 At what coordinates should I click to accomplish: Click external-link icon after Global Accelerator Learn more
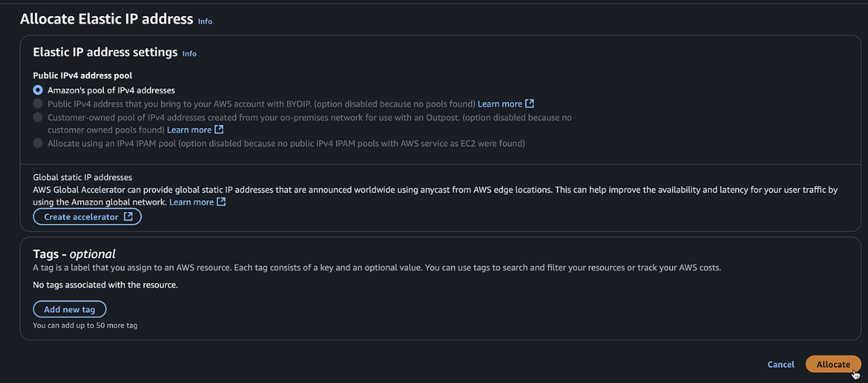click(x=221, y=202)
